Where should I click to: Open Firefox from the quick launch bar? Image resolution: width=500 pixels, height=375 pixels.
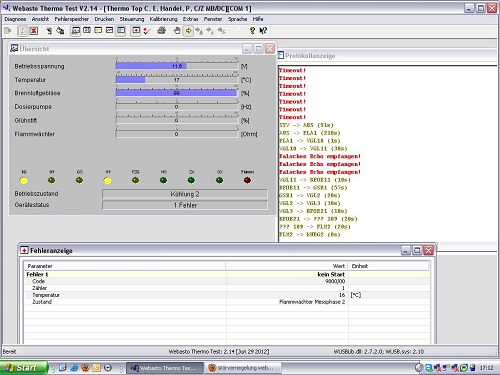85,368
